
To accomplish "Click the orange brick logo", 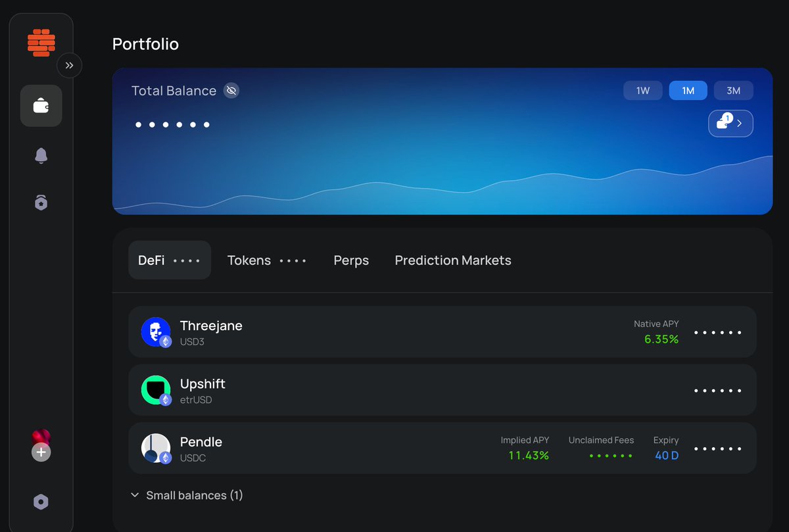I will click(41, 43).
